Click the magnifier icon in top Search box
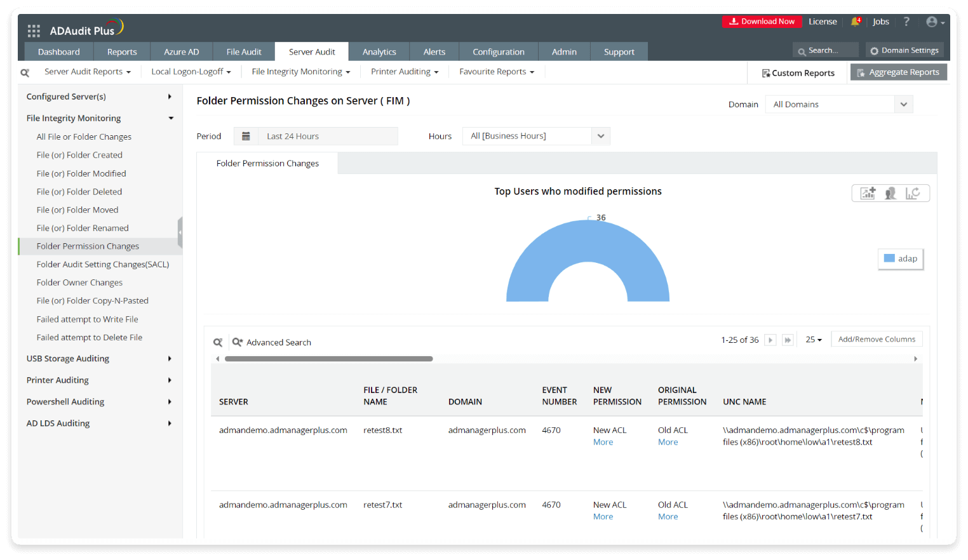The image size is (968, 560). point(802,51)
